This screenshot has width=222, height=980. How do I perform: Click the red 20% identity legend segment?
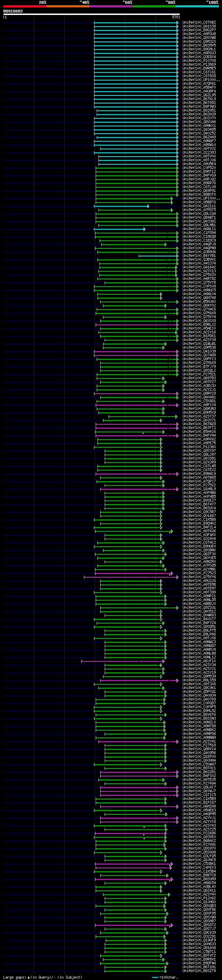click(25, 6)
